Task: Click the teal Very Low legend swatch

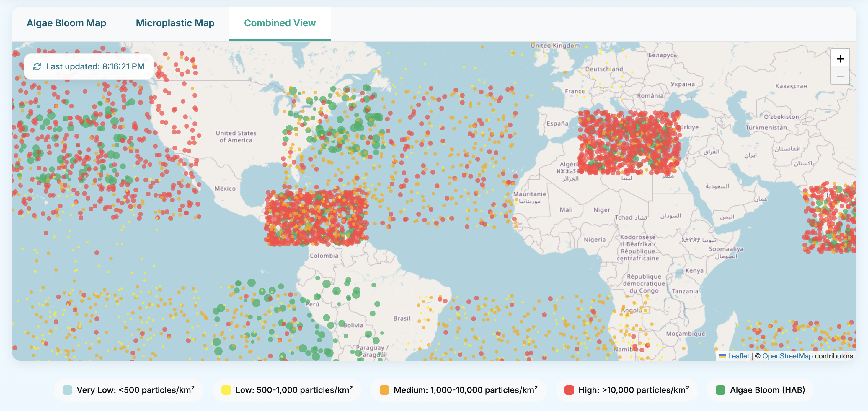Action: (x=67, y=390)
